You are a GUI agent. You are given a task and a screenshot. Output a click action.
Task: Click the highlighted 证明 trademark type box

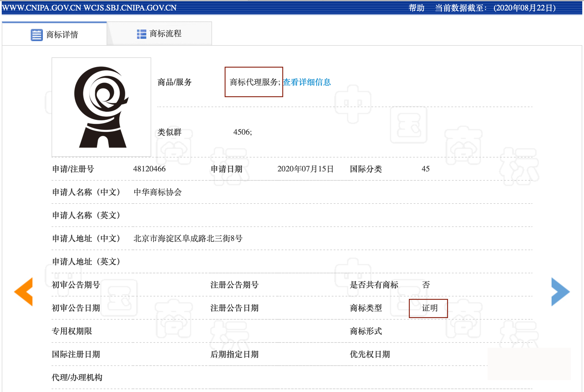(428, 308)
